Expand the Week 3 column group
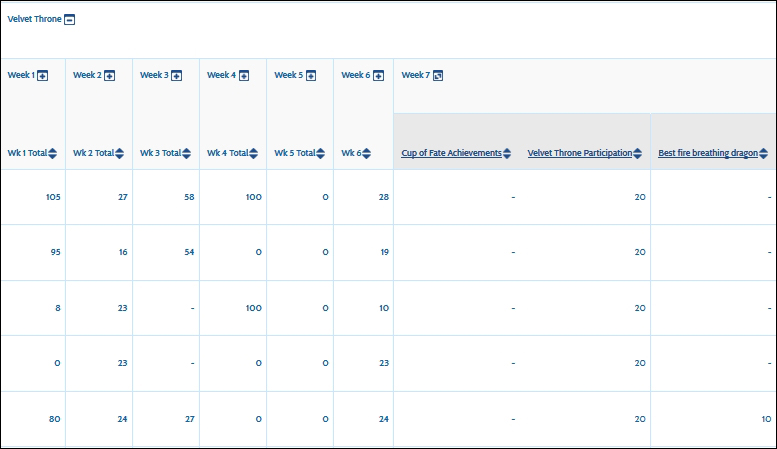The image size is (777, 449). tap(176, 76)
